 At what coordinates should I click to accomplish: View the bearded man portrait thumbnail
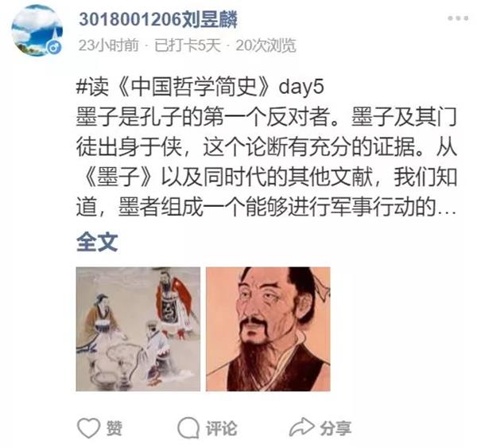pos(268,329)
